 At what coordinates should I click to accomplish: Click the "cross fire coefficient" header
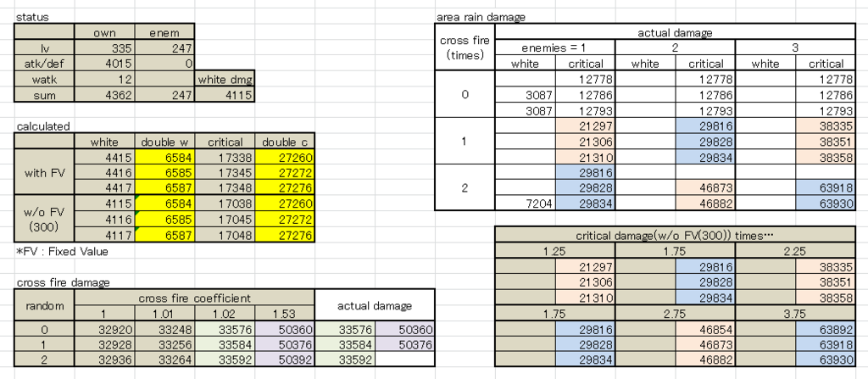194,298
